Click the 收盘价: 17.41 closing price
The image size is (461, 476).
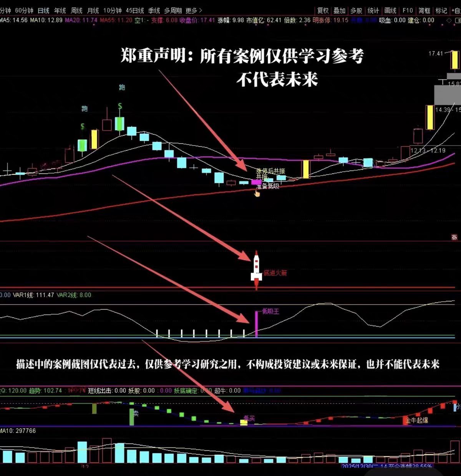pyautogui.click(x=197, y=20)
